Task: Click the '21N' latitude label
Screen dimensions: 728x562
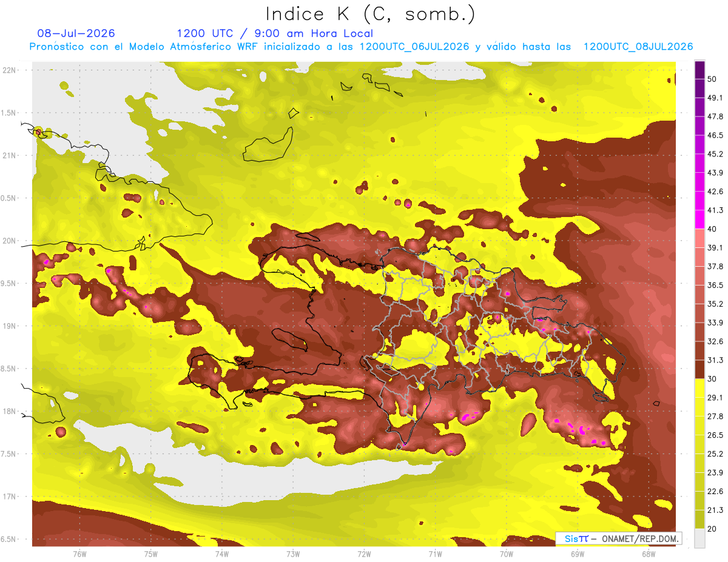Action: 9,155
